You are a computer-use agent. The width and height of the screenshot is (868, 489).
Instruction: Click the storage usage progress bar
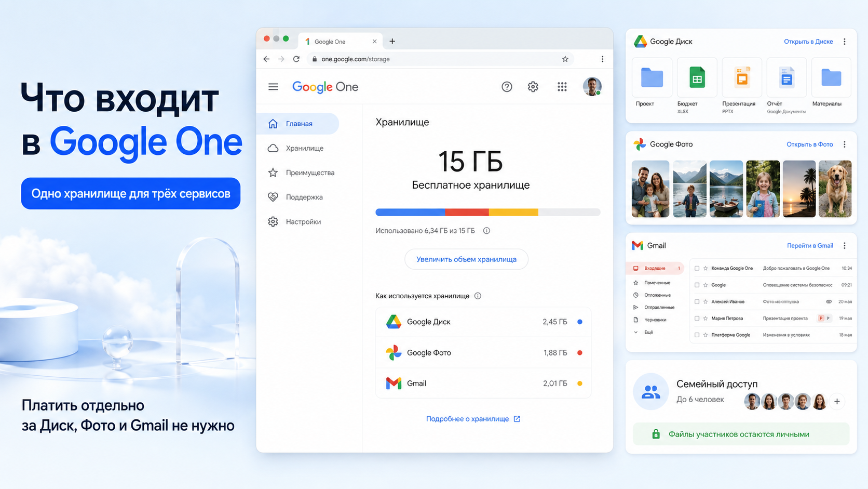pos(488,212)
